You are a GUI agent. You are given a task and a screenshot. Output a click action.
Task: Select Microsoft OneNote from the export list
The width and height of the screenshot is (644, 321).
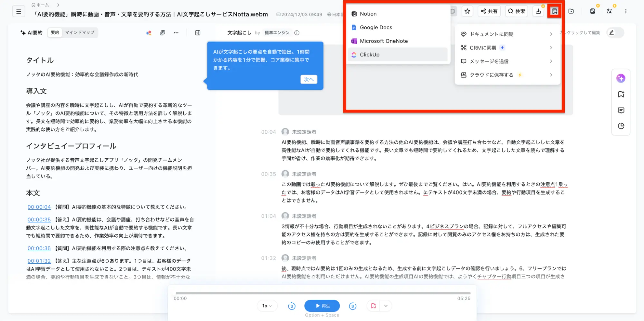coord(398,41)
